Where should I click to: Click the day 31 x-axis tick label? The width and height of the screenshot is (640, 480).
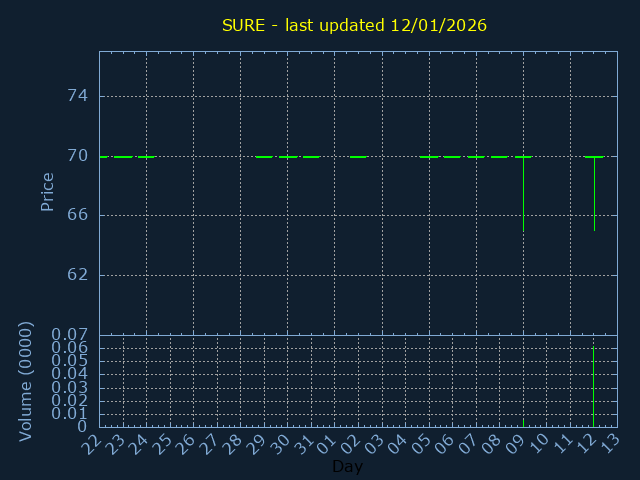coord(304,441)
